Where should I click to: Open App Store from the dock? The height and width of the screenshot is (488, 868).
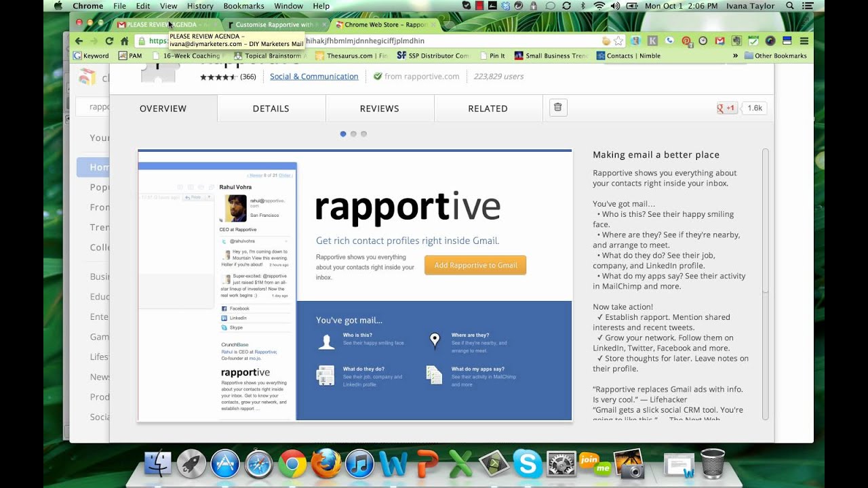point(225,464)
